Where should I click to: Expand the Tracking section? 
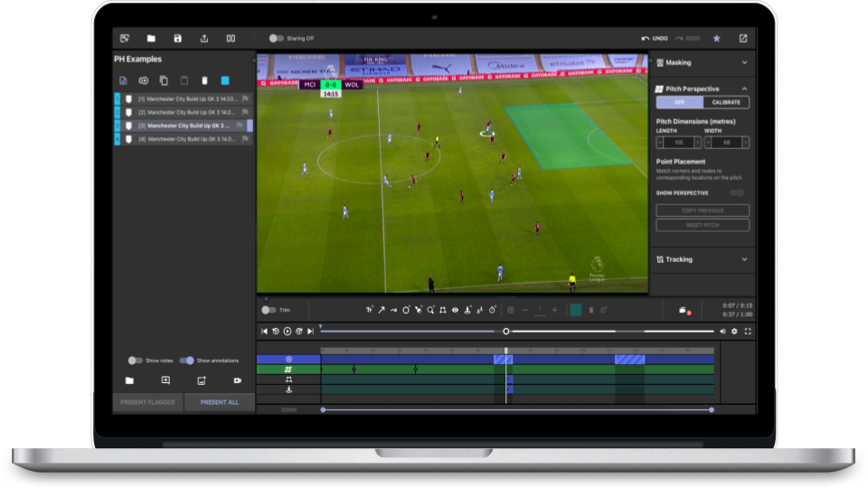point(744,259)
